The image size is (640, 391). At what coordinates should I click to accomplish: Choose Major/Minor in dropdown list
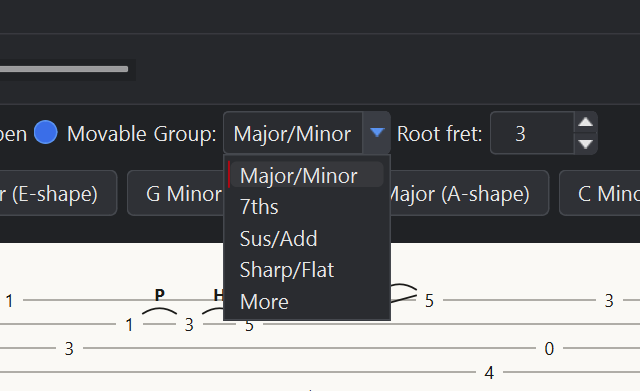pos(307,175)
